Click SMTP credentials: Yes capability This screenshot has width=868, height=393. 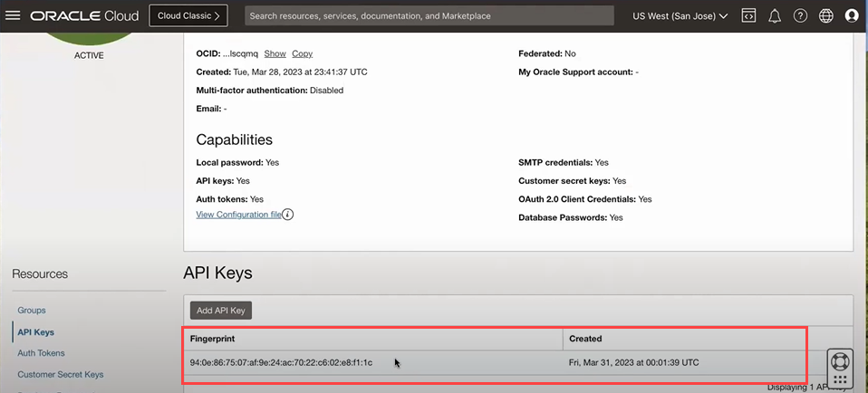(564, 163)
